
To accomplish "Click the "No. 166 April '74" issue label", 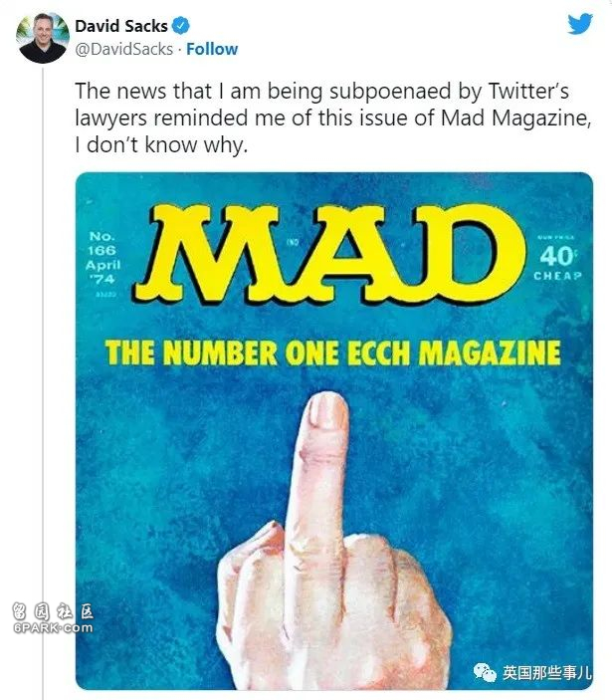I will (102, 258).
